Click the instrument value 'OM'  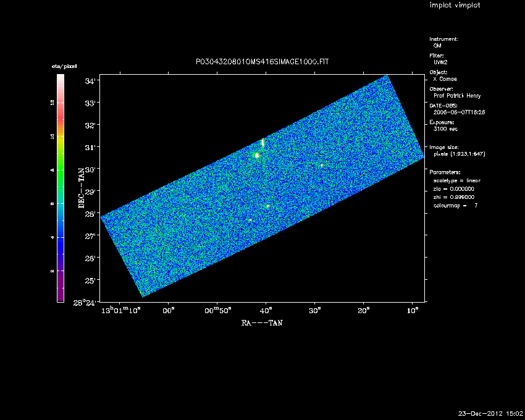point(437,46)
